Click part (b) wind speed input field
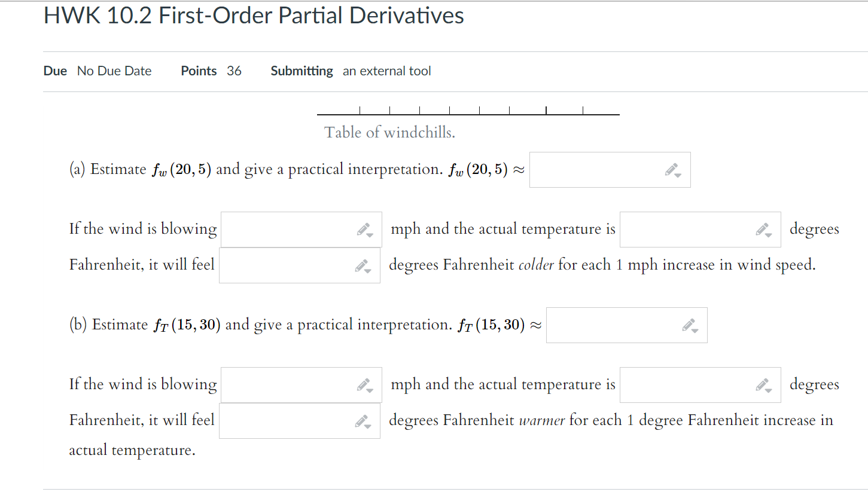868x492 pixels. click(x=287, y=384)
